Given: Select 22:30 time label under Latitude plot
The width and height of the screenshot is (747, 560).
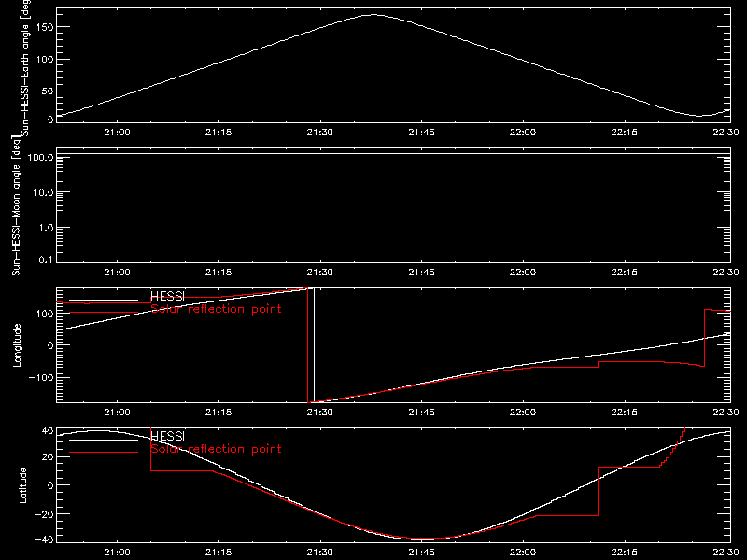Looking at the screenshot, I should point(726,552).
